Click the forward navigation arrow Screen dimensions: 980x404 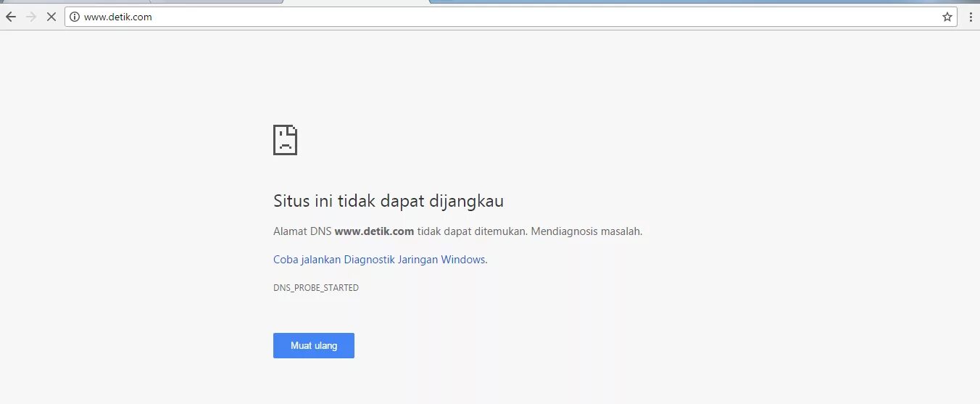coord(31,17)
